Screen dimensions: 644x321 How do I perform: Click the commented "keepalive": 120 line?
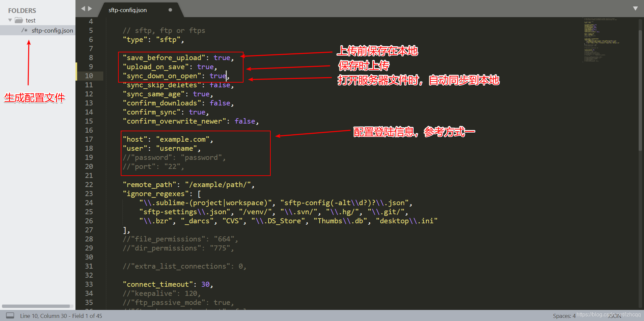click(162, 293)
